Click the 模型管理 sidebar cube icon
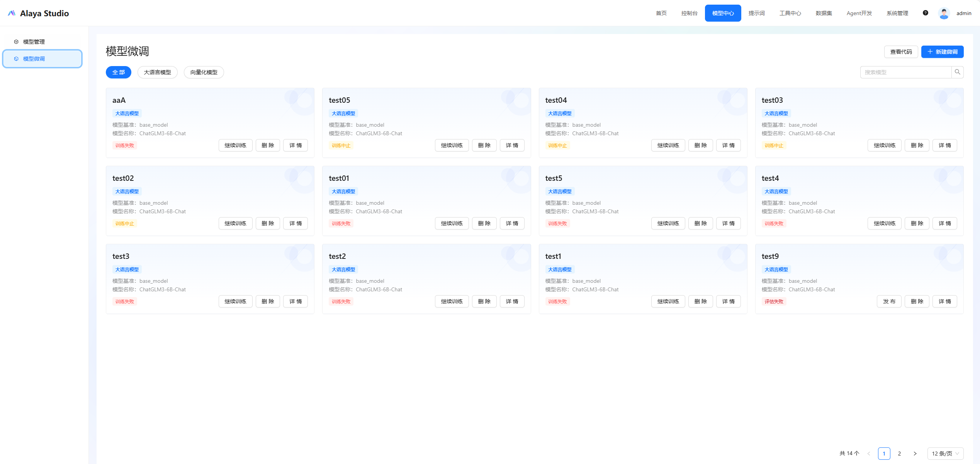980x464 pixels. point(16,42)
